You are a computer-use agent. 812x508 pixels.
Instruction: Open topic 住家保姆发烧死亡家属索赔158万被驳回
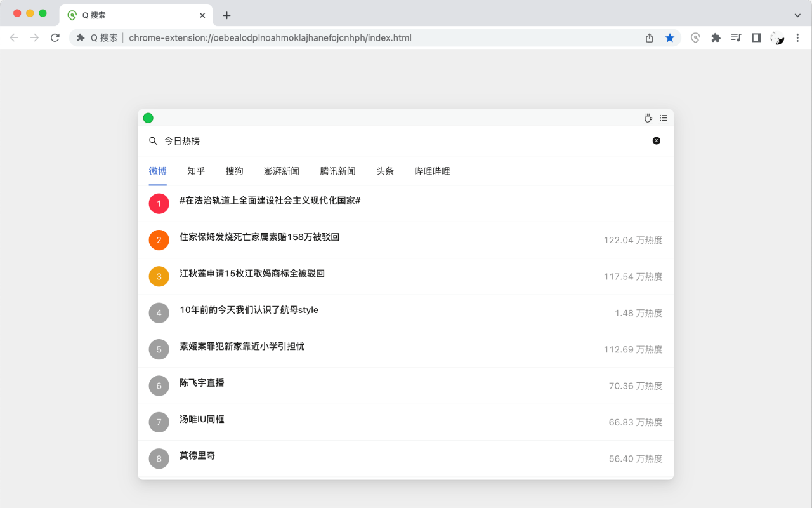(259, 237)
